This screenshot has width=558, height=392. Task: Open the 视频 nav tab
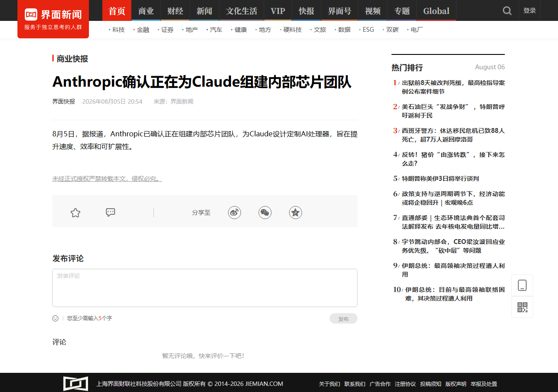[373, 10]
